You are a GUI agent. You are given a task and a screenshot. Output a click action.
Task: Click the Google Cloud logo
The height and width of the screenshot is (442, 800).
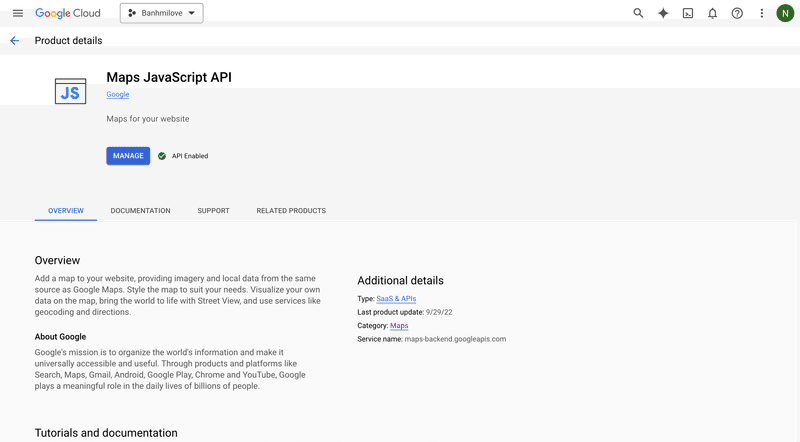point(68,13)
